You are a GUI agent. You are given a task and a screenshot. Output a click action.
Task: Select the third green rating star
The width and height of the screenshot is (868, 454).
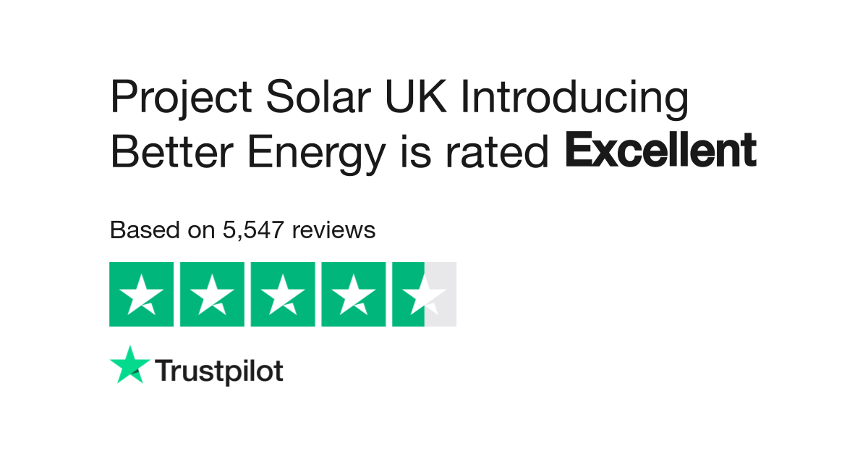tap(283, 295)
